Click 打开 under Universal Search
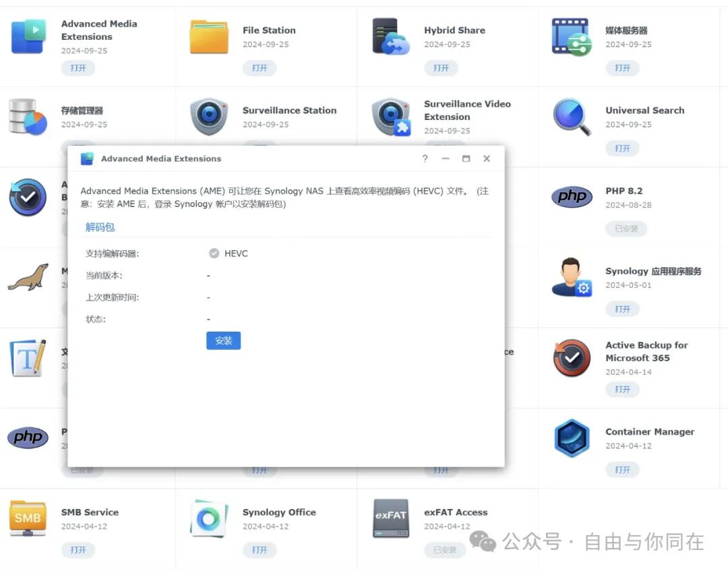The width and height of the screenshot is (728, 571). [x=623, y=148]
